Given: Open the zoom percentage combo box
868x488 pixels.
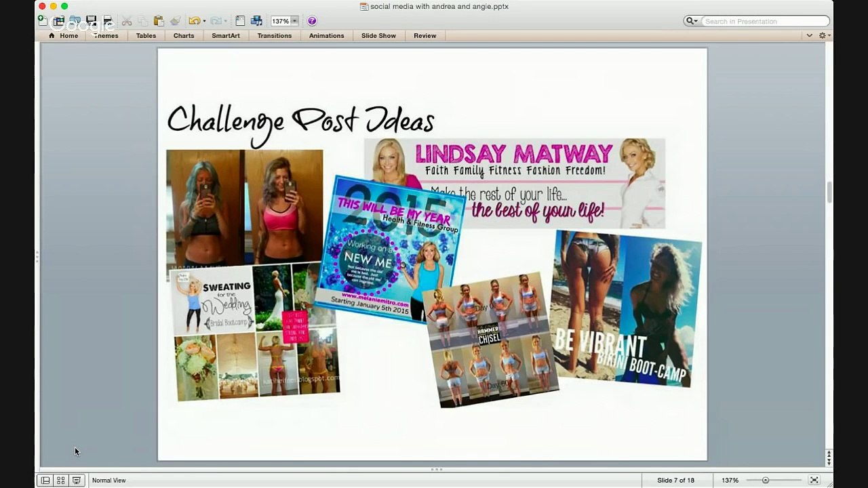Looking at the screenshot, I should click(x=284, y=21).
